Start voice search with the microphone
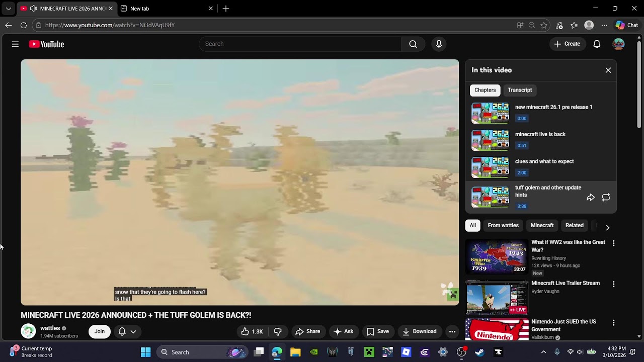Viewport: 644px width, 362px height. pos(439,44)
